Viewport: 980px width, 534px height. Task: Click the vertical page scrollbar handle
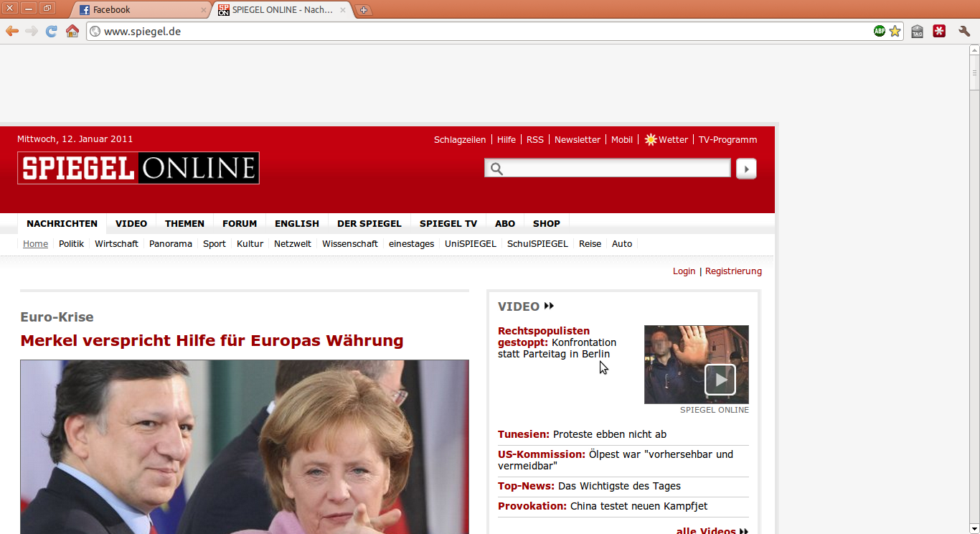pyautogui.click(x=974, y=72)
